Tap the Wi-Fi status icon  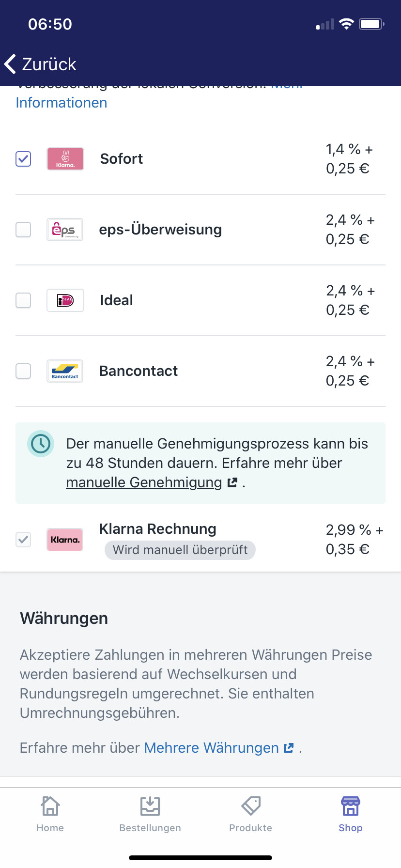click(346, 24)
